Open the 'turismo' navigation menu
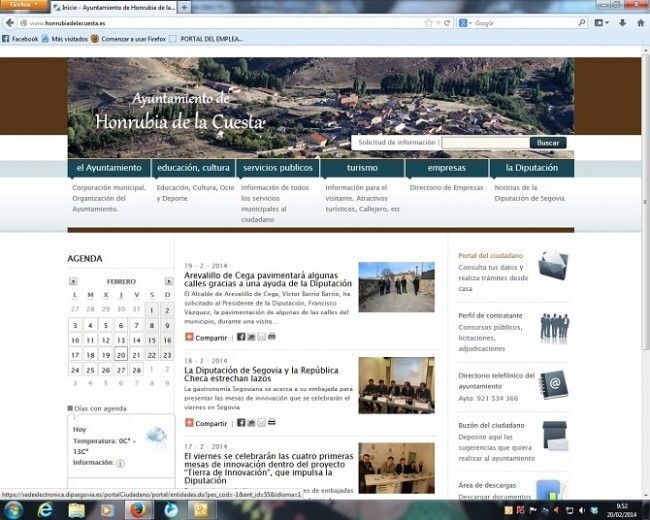 click(x=362, y=168)
